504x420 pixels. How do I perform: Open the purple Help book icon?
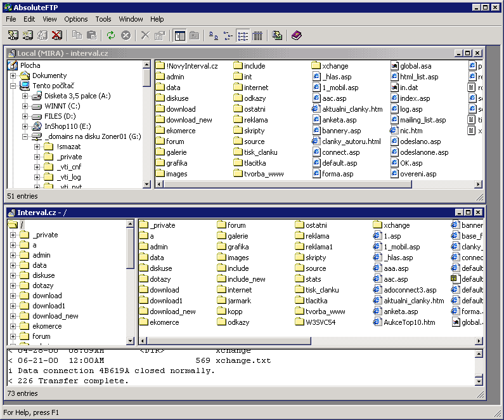coord(296,36)
